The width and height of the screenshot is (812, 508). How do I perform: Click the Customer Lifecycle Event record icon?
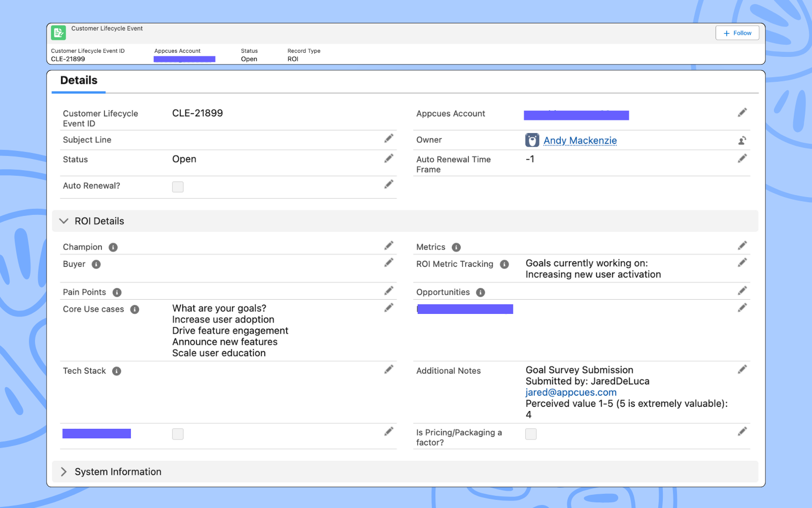click(58, 33)
